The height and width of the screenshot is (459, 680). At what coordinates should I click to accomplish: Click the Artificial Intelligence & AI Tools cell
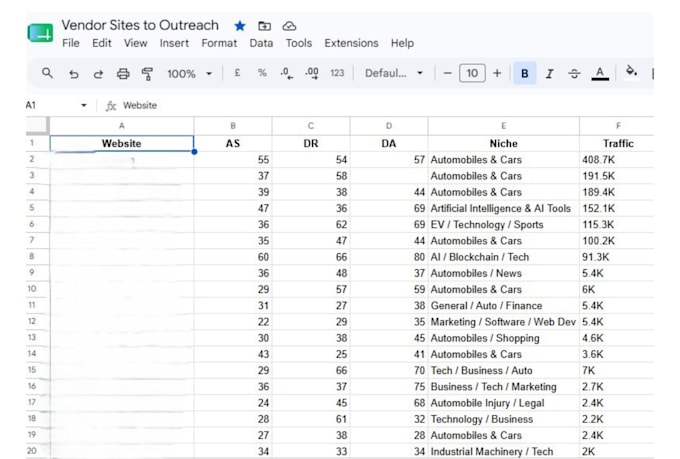[x=503, y=208]
